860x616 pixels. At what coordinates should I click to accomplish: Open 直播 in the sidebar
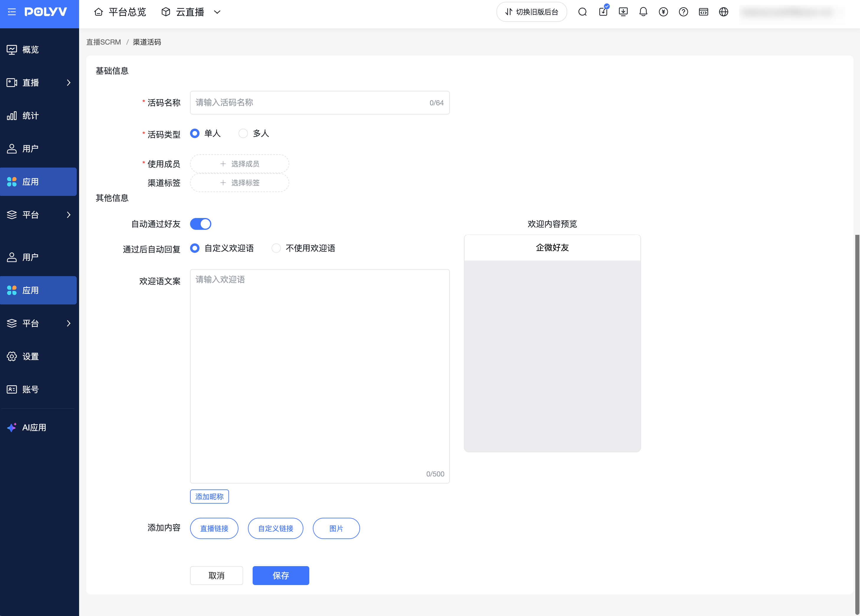coord(38,83)
